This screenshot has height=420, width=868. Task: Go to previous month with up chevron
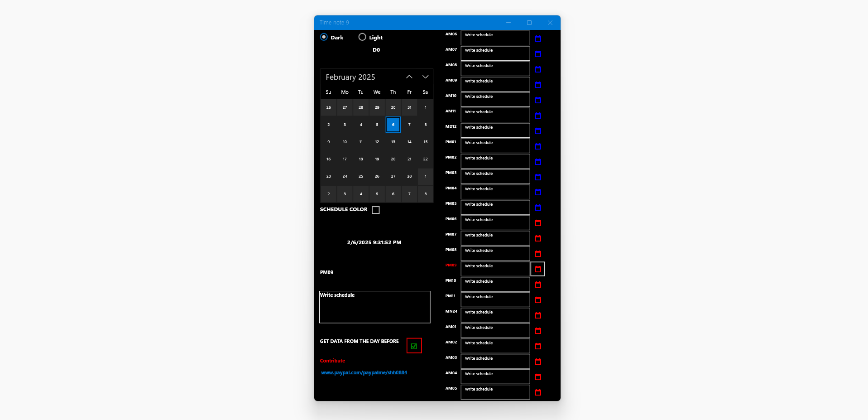(409, 77)
